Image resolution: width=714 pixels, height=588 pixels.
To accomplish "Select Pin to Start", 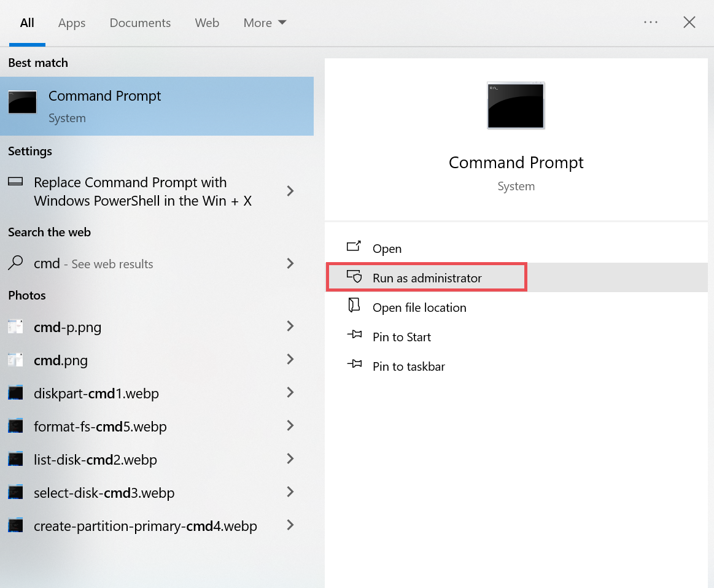I will [x=516, y=337].
